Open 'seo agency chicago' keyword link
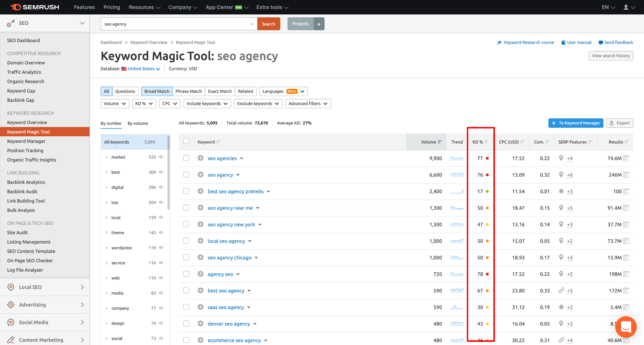Image resolution: width=644 pixels, height=345 pixels. pos(230,257)
